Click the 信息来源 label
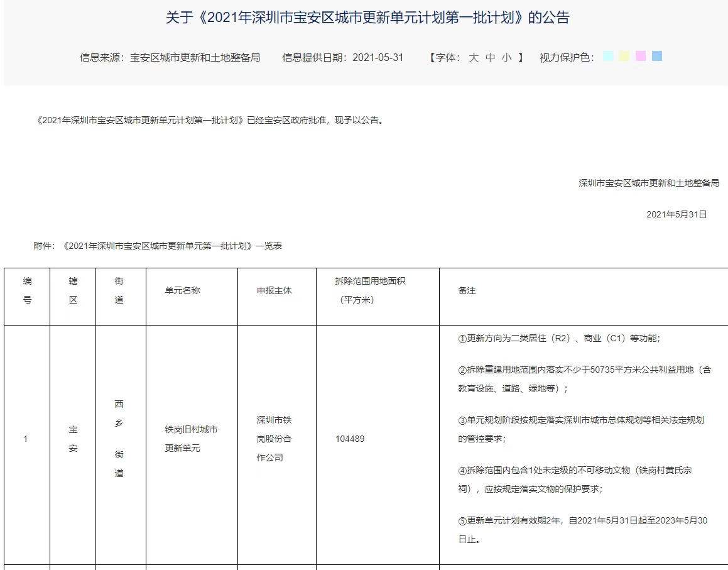Viewport: 728px width, 570px height. coord(102,58)
